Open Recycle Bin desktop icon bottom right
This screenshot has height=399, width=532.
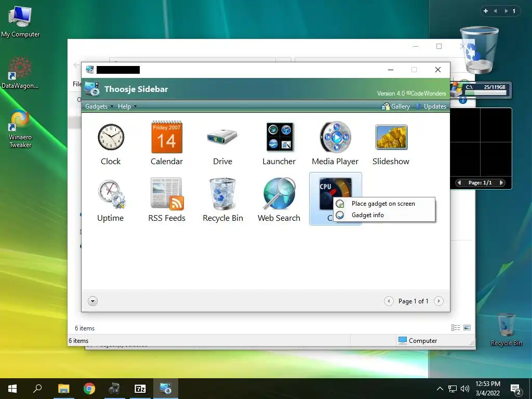[x=506, y=329]
